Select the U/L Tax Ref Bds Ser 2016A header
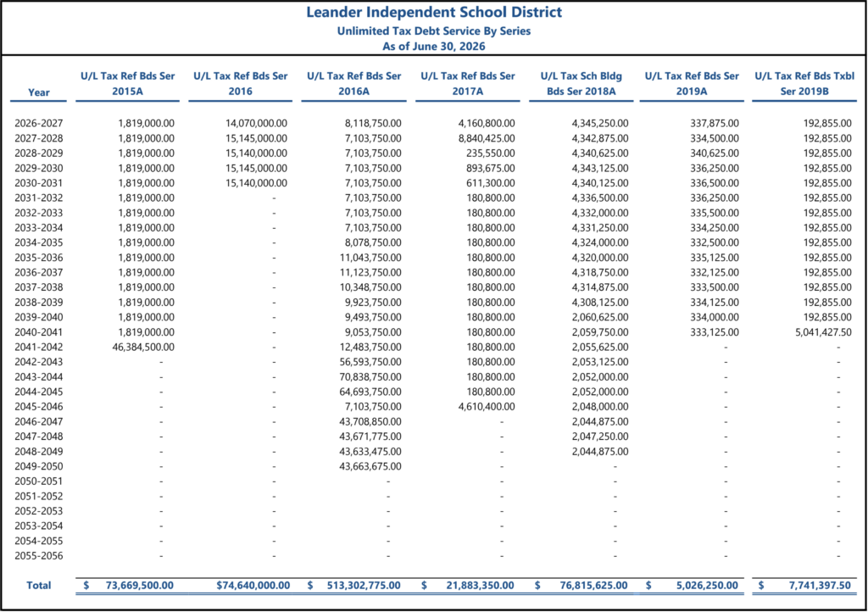 (x=353, y=84)
